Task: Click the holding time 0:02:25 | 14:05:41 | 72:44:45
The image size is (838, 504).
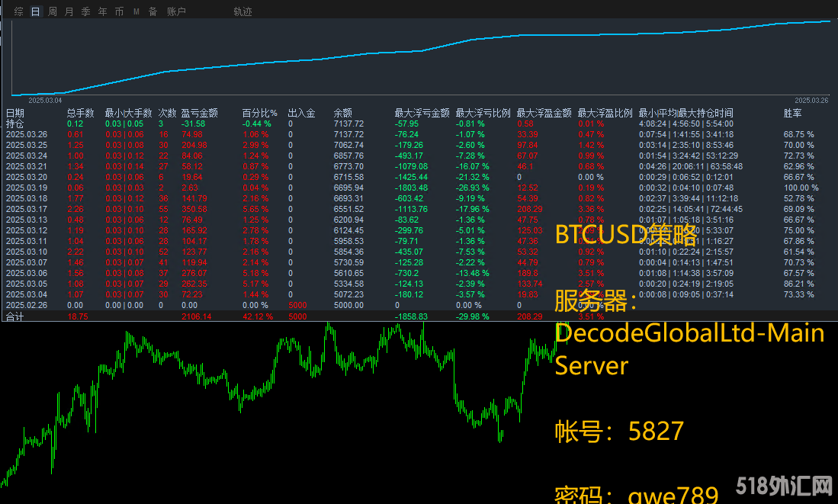Action: 691,209
